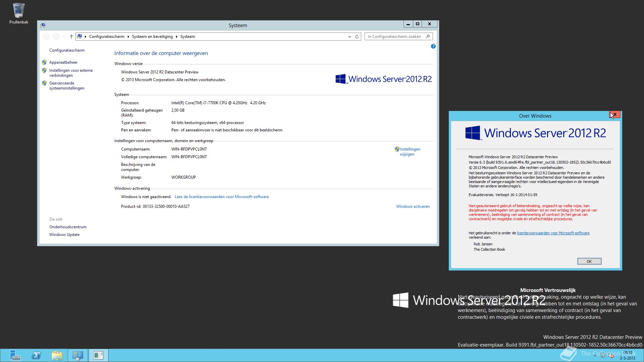Expand the arrow before Systeem en beveiliging
This screenshot has width=644, height=362.
tap(128, 37)
